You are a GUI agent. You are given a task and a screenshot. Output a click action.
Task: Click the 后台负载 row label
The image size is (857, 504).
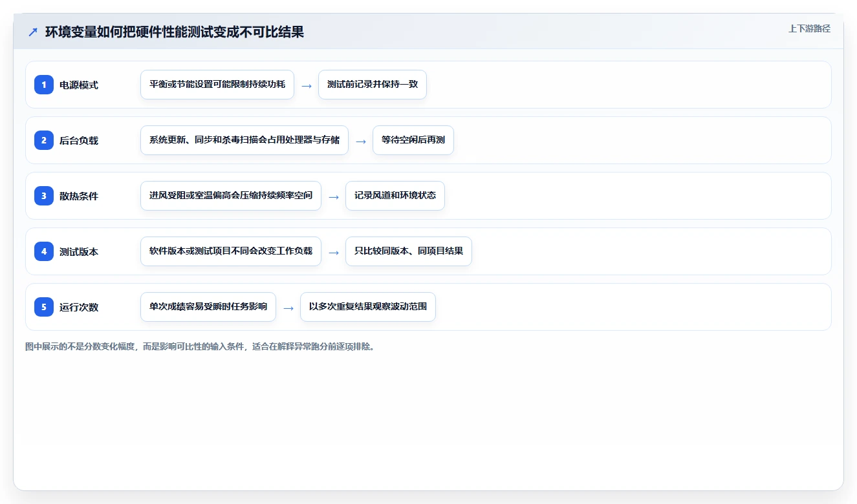(x=79, y=140)
